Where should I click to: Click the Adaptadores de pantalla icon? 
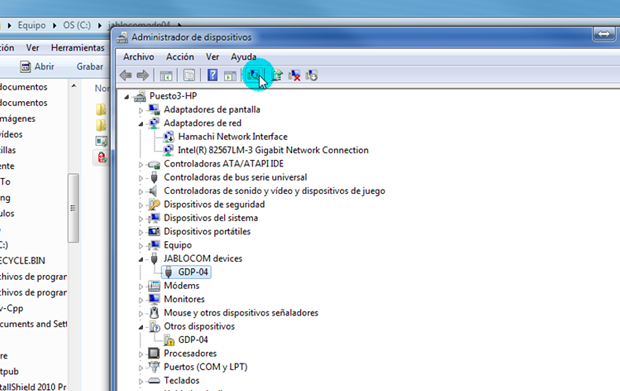(x=154, y=110)
